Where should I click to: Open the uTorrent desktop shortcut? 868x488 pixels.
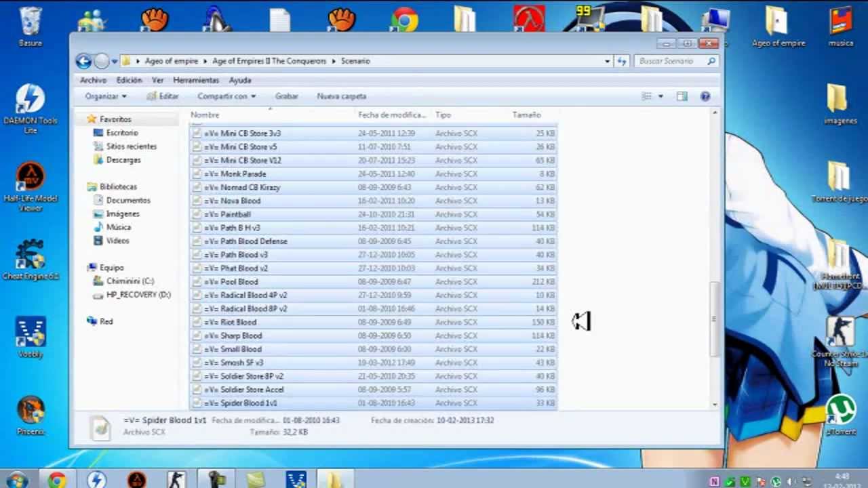click(x=841, y=415)
